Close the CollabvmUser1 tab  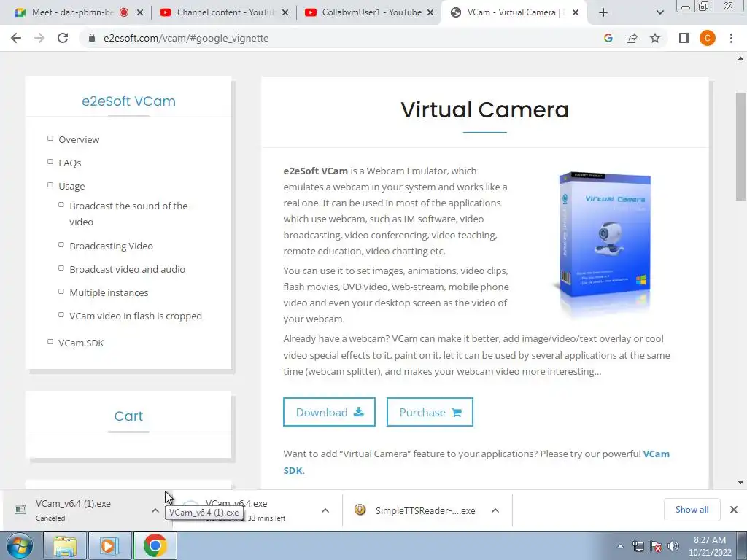(x=430, y=12)
